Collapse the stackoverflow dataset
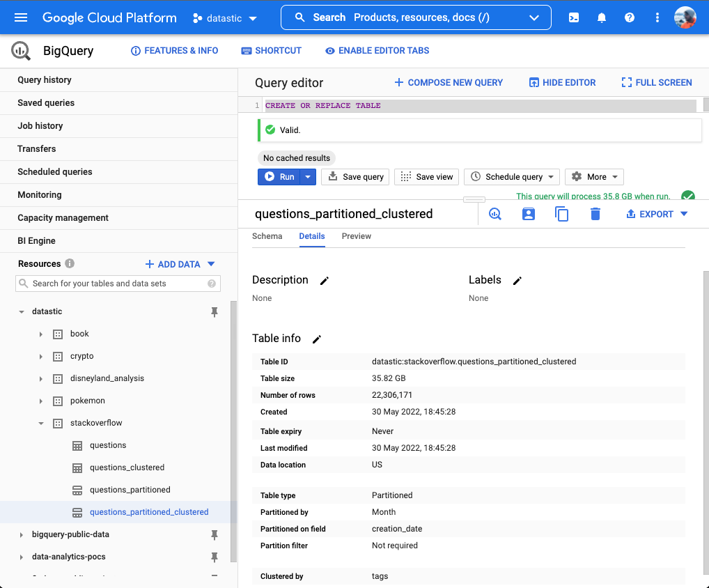709x588 pixels. coord(41,423)
